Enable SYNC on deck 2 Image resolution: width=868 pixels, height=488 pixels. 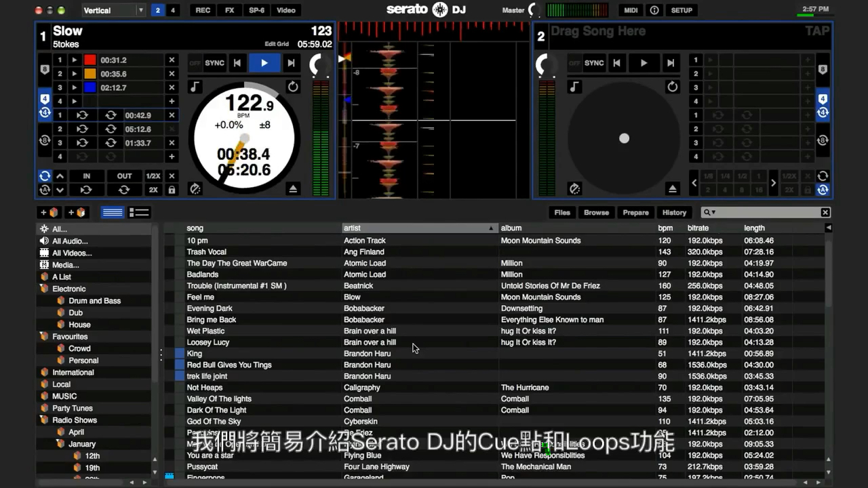594,63
